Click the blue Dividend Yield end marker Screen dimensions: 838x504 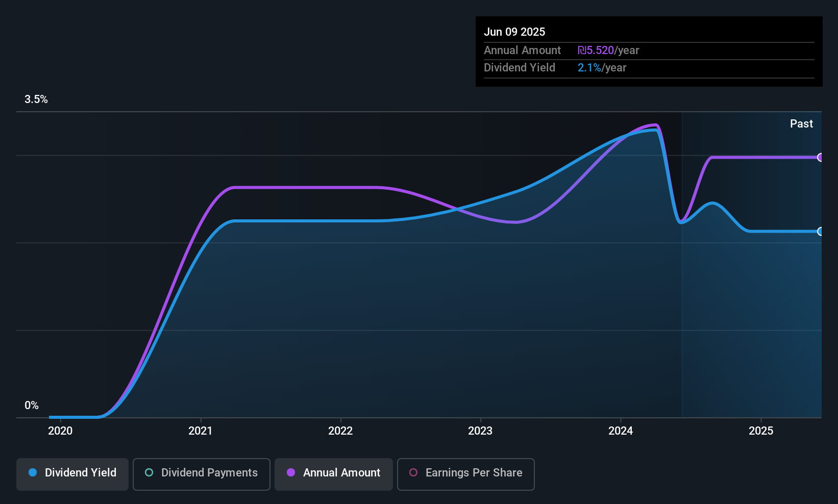821,231
